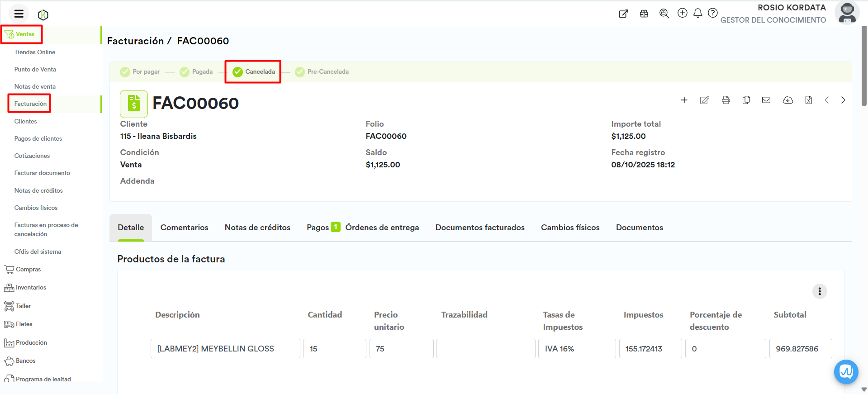Expand the Inventarios sidebar section
The height and width of the screenshot is (394, 868).
31,288
